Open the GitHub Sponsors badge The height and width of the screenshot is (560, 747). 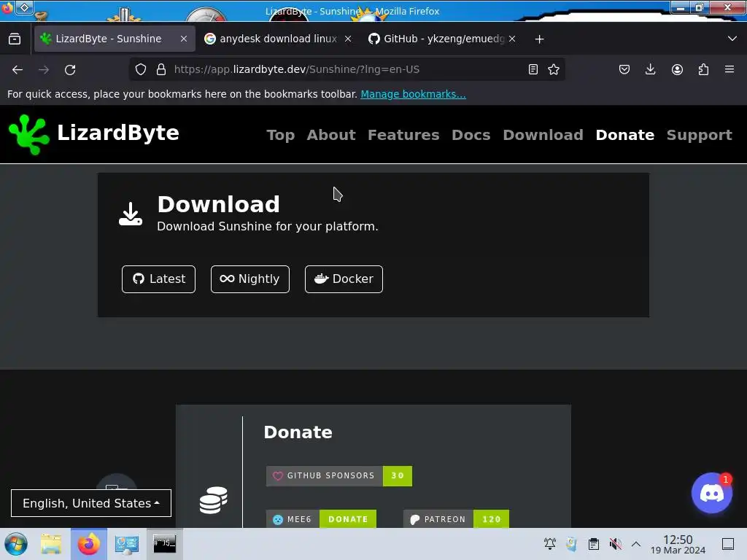[338, 475]
